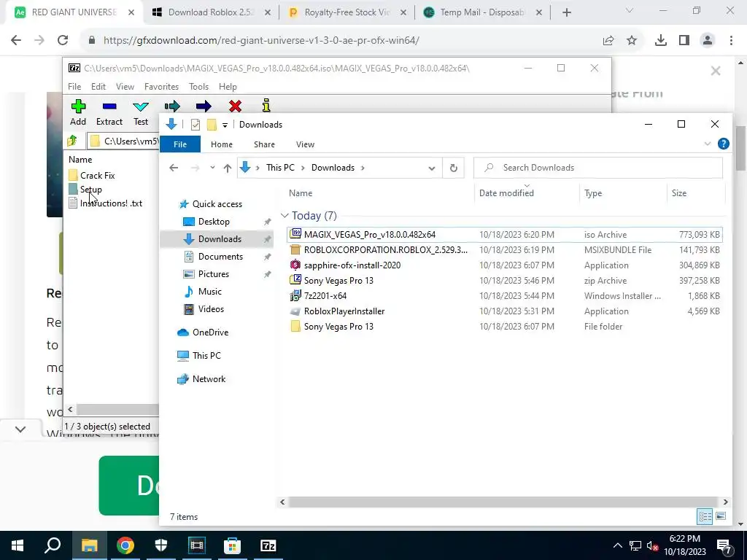747x560 pixels.
Task: Click the Move arrow icon in 7-Zip toolbar
Action: [x=204, y=106]
